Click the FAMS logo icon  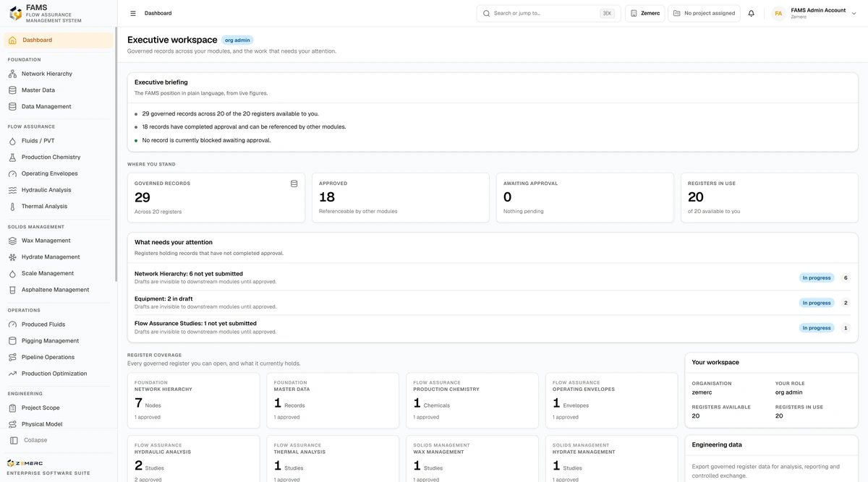15,14
